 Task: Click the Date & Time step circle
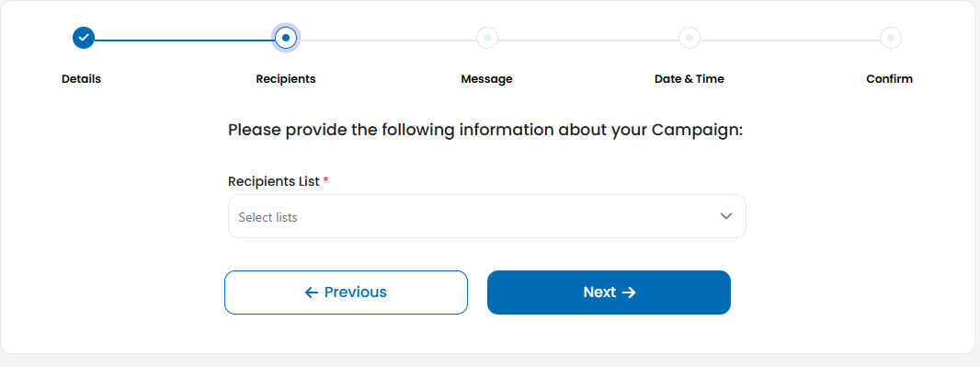tap(689, 38)
